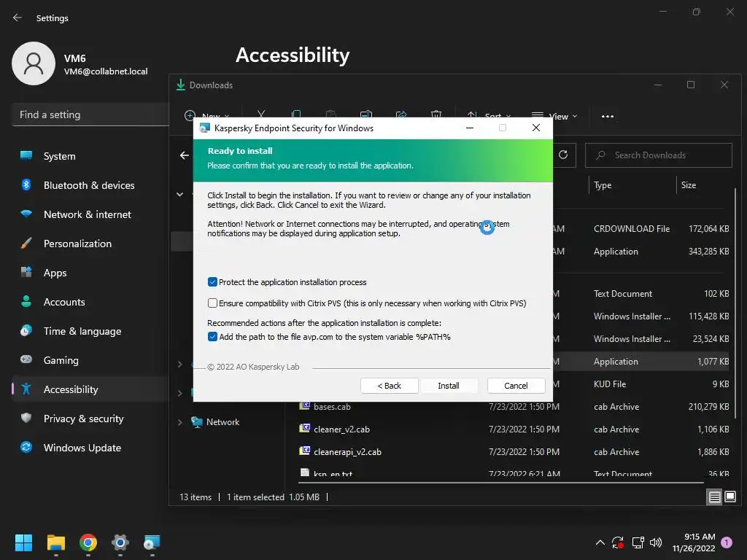The image size is (747, 560).
Task: Open File Explorer from taskbar
Action: coord(55,542)
